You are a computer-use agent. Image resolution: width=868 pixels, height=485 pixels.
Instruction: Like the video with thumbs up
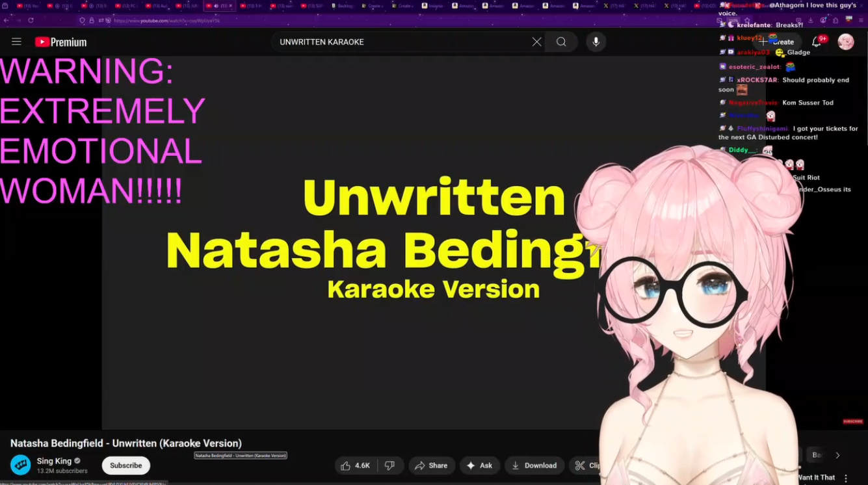pyautogui.click(x=356, y=465)
